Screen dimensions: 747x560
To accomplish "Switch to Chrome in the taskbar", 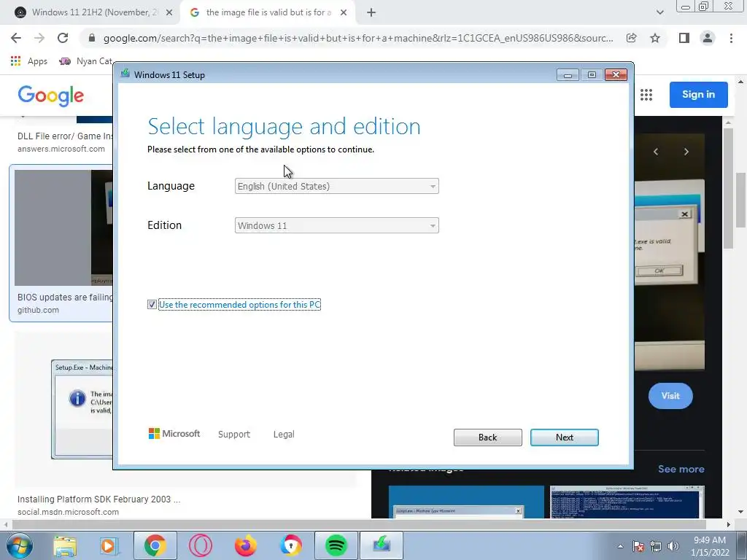I will [x=155, y=545].
